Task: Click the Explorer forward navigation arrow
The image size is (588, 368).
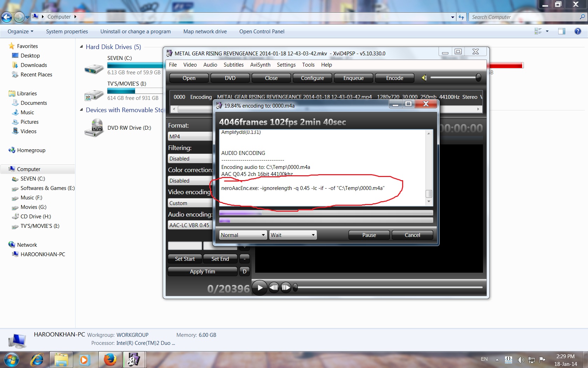Action: [x=19, y=17]
